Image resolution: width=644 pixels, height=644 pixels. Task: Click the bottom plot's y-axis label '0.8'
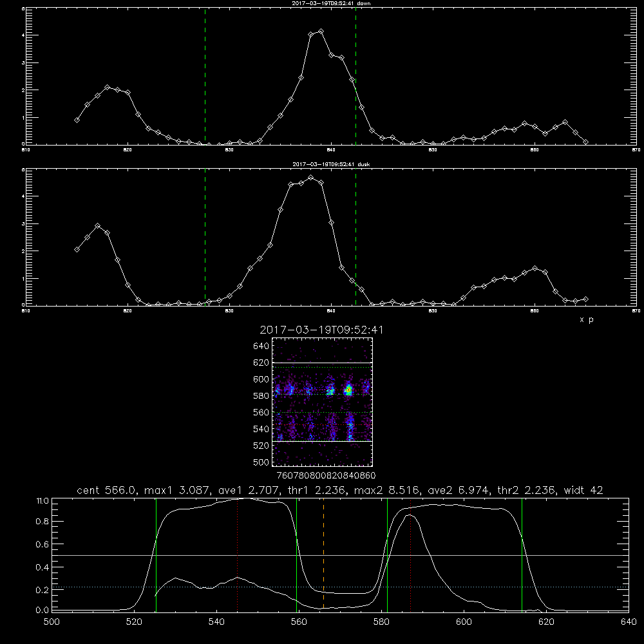(43, 522)
